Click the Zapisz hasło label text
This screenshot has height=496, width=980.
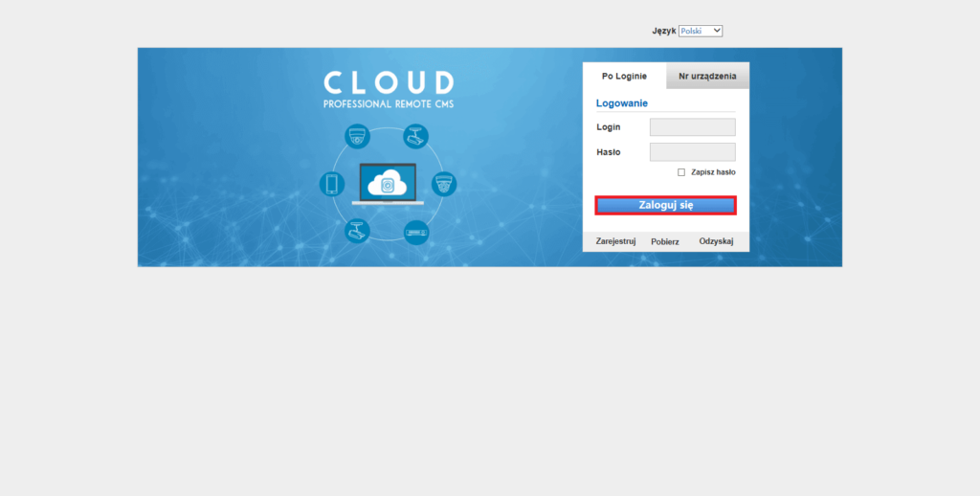click(713, 172)
